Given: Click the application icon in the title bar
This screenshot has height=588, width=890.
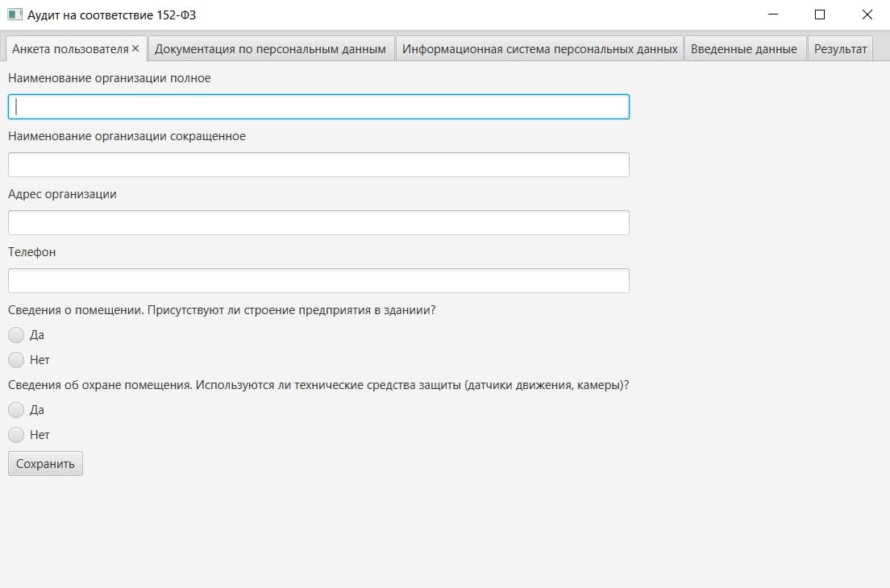Looking at the screenshot, I should 15,14.
